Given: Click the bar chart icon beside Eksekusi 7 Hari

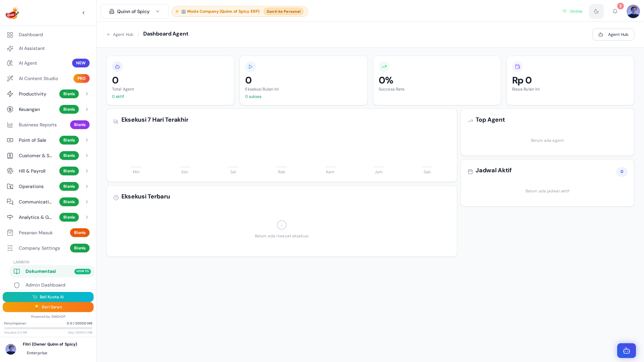Looking at the screenshot, I should point(116,121).
